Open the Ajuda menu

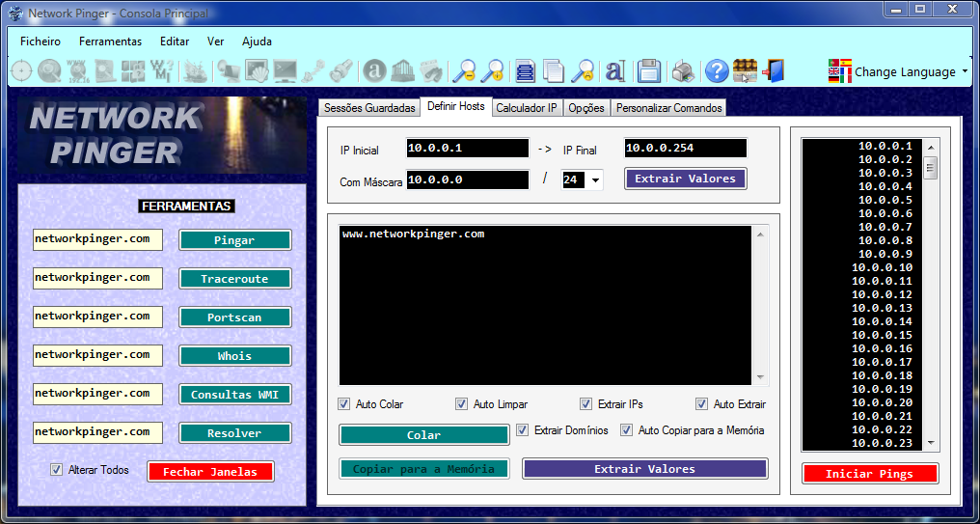click(257, 41)
